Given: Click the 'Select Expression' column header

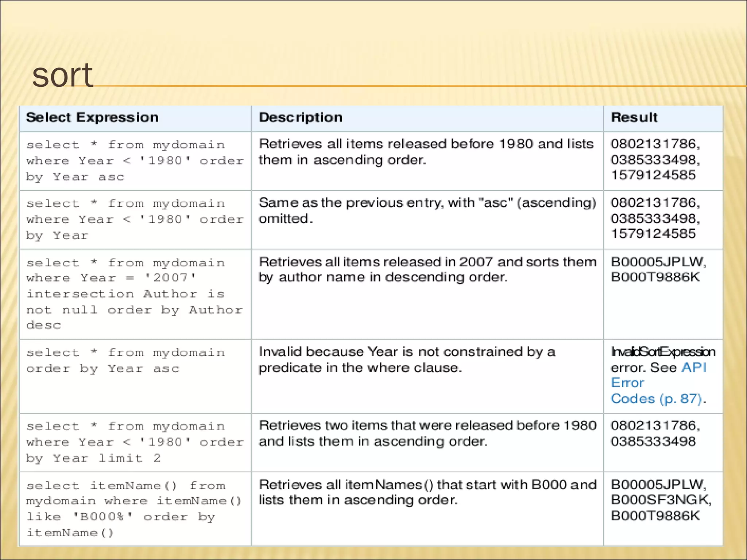Looking at the screenshot, I should (92, 117).
